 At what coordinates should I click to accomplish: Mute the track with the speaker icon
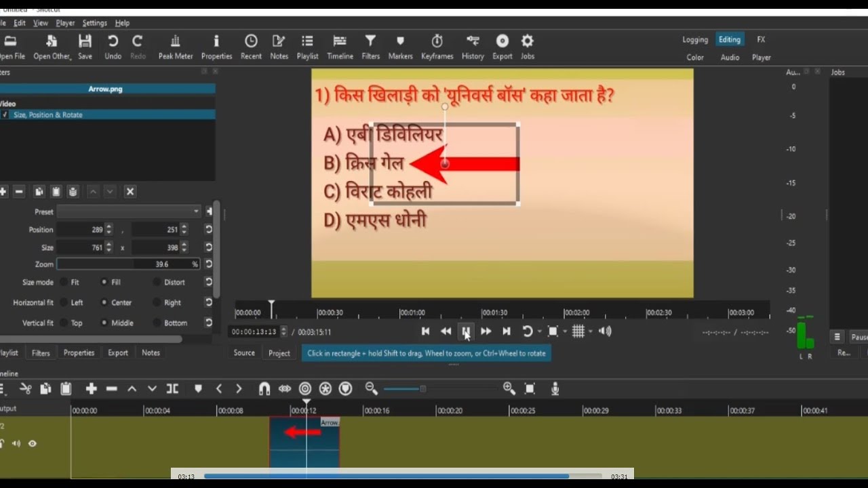coord(16,443)
